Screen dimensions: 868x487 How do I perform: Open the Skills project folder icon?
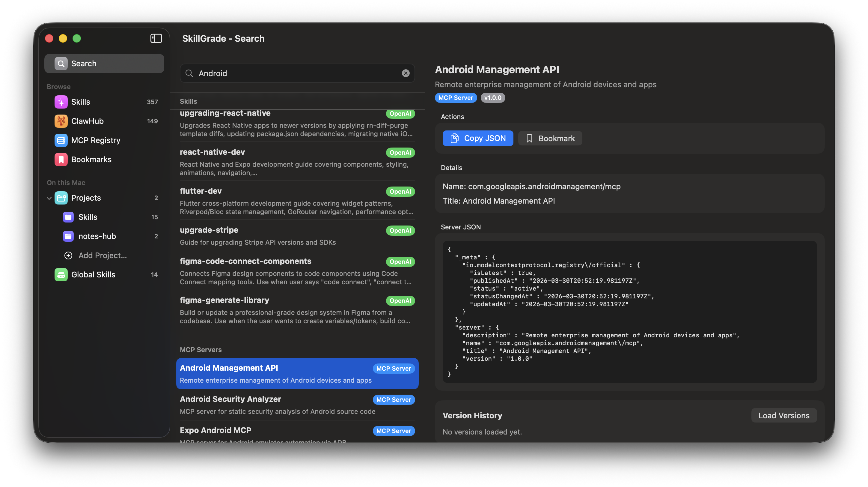68,217
